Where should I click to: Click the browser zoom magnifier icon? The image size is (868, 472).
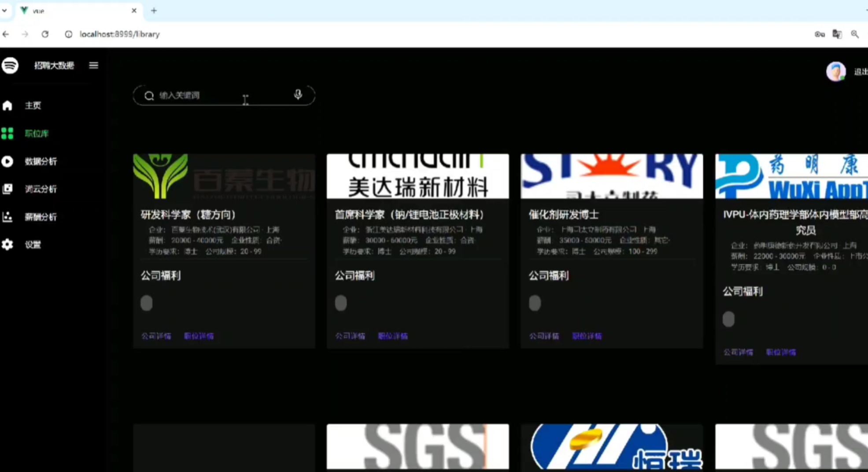854,34
